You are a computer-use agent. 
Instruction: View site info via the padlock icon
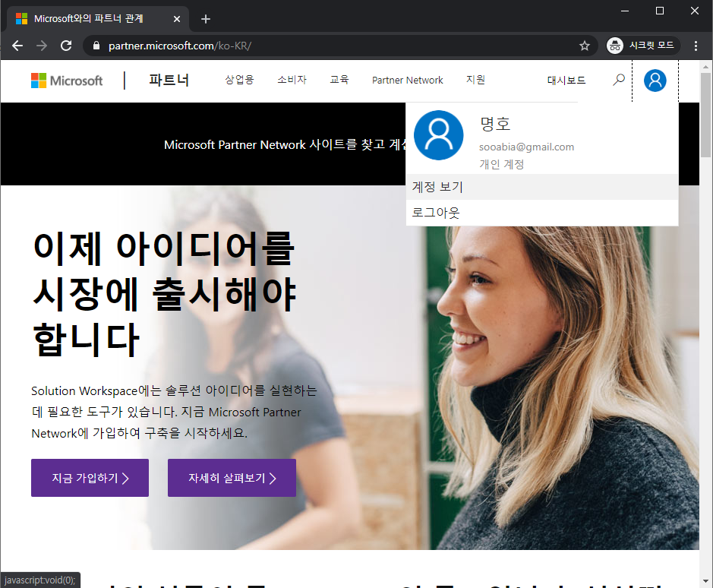pos(96,46)
